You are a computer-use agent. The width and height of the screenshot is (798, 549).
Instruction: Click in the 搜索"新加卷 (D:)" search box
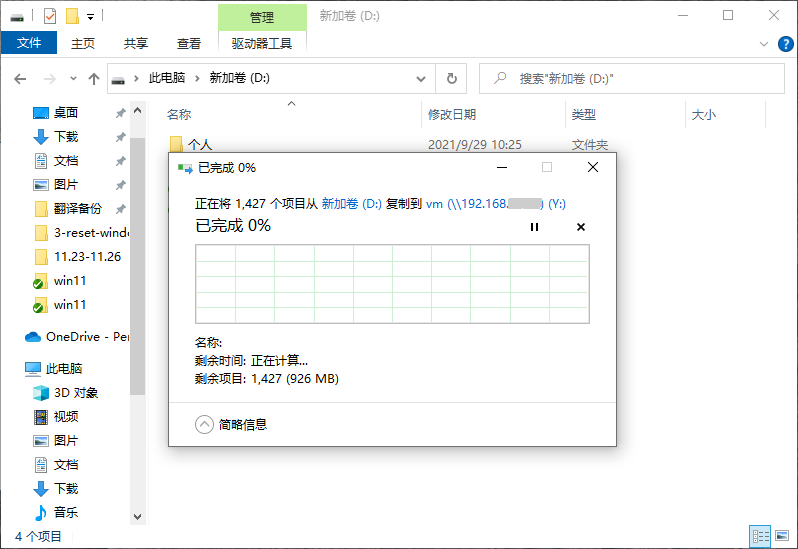pos(640,78)
